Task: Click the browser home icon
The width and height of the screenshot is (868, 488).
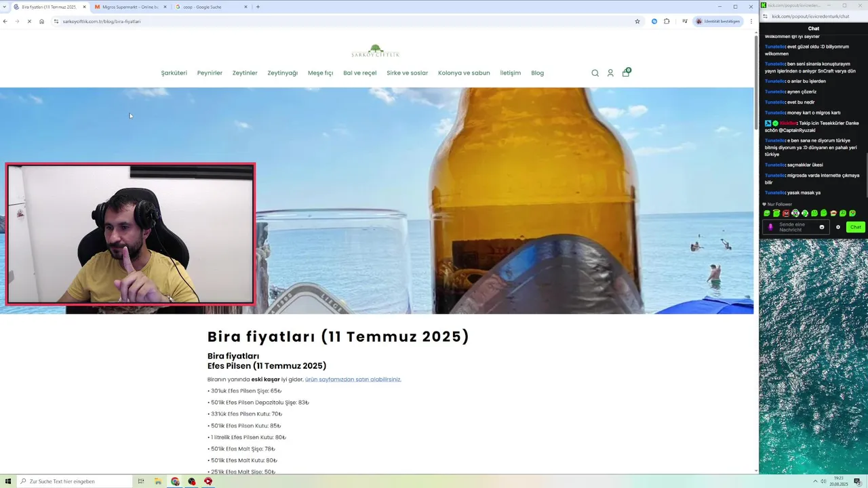Action: (x=41, y=21)
